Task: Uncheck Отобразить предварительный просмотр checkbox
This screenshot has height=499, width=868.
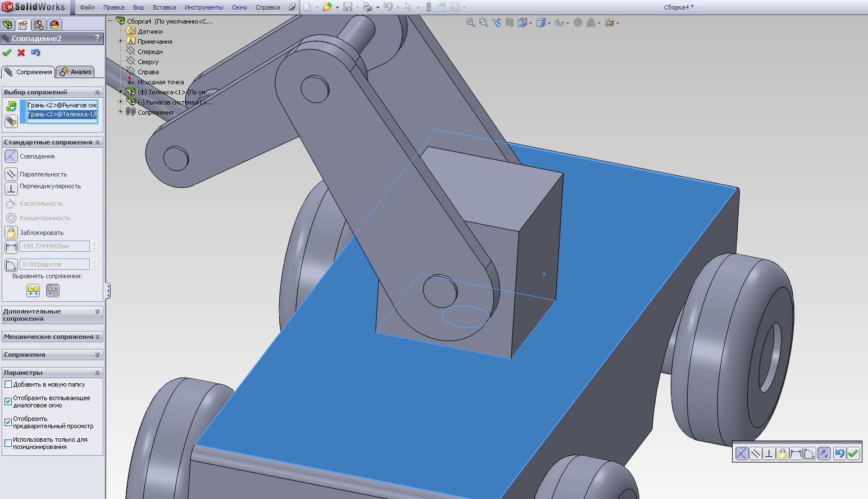Action: [x=8, y=422]
